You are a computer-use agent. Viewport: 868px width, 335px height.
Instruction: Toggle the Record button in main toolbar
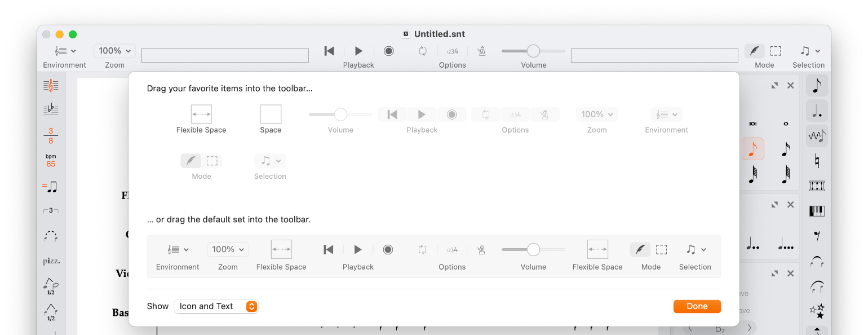pyautogui.click(x=388, y=51)
